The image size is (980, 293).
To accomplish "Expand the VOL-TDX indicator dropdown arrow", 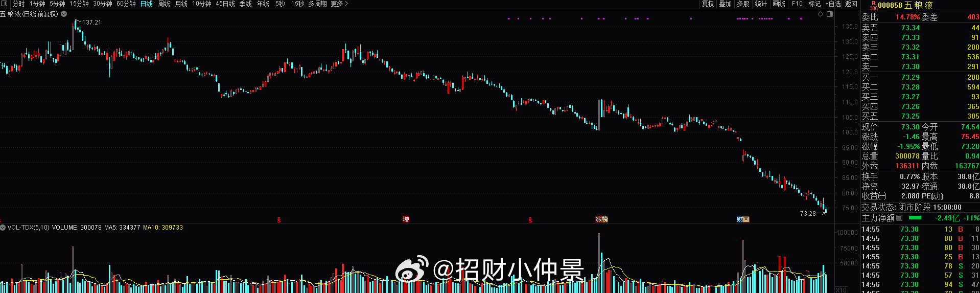I will point(3,228).
